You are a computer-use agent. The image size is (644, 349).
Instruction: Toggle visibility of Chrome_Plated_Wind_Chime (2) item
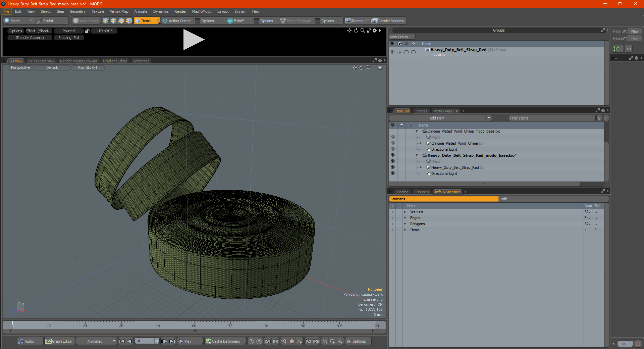coord(392,143)
